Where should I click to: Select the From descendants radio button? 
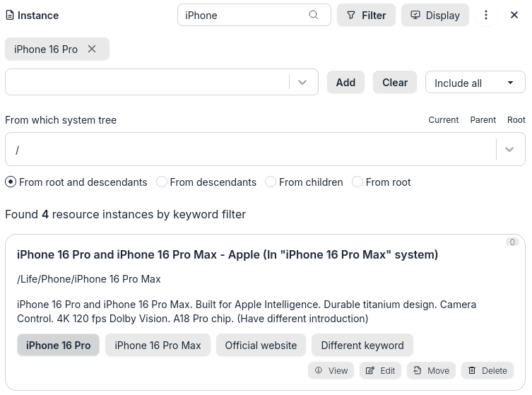162,182
